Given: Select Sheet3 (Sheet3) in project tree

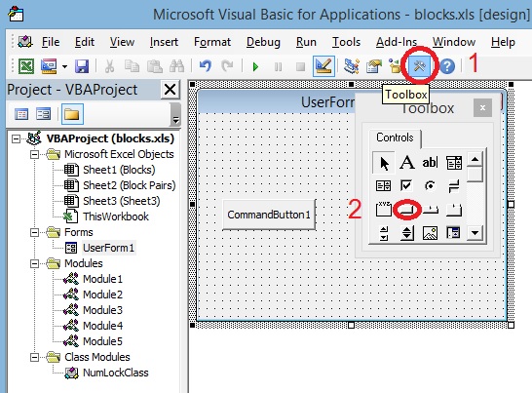Looking at the screenshot, I should pyautogui.click(x=121, y=201).
